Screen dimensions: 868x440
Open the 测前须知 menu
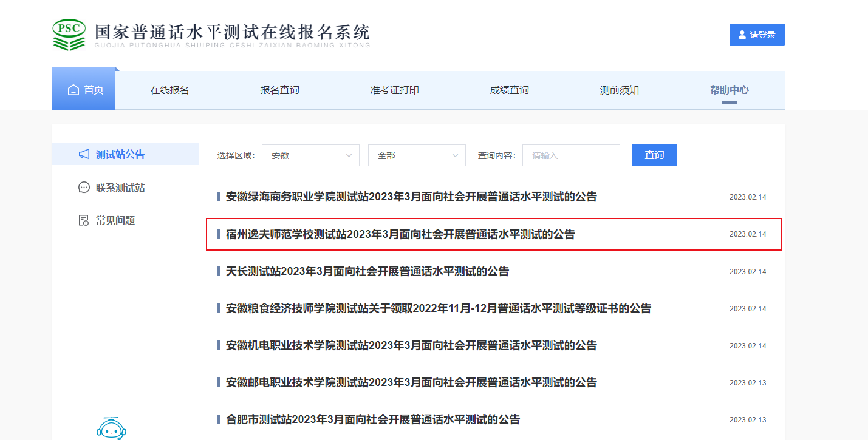point(619,90)
